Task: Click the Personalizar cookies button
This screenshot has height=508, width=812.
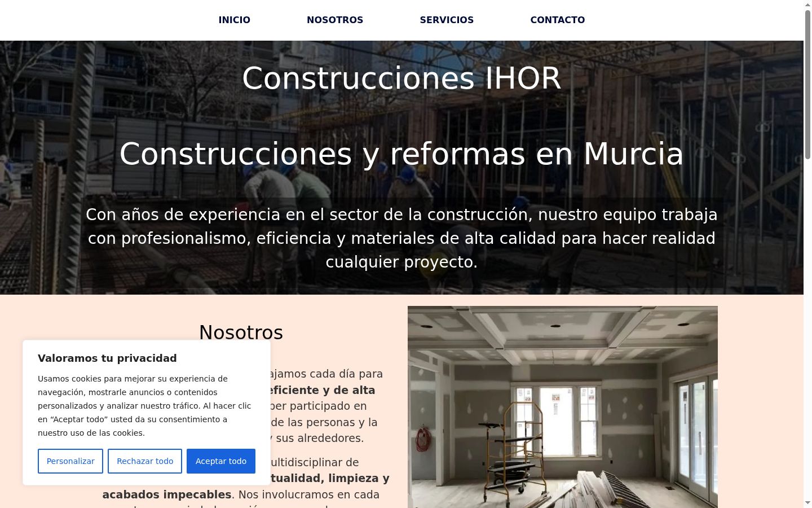Action: 70,461
